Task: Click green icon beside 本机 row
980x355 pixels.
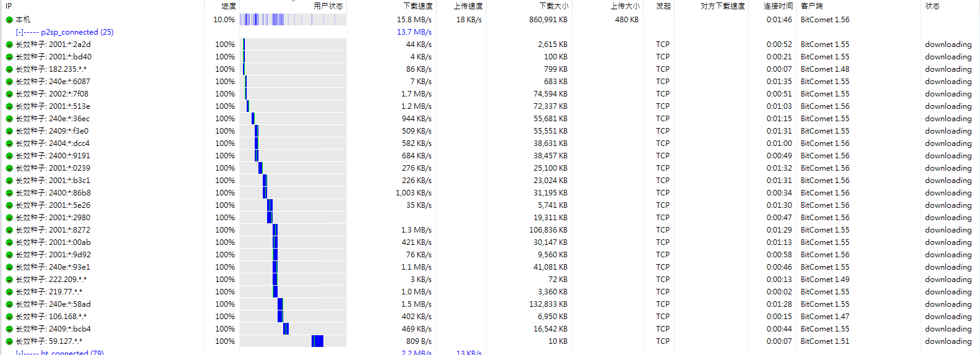Action: pyautogui.click(x=9, y=20)
